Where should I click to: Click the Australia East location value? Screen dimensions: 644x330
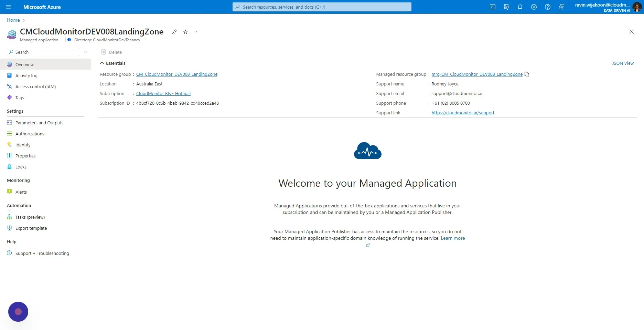(x=149, y=84)
